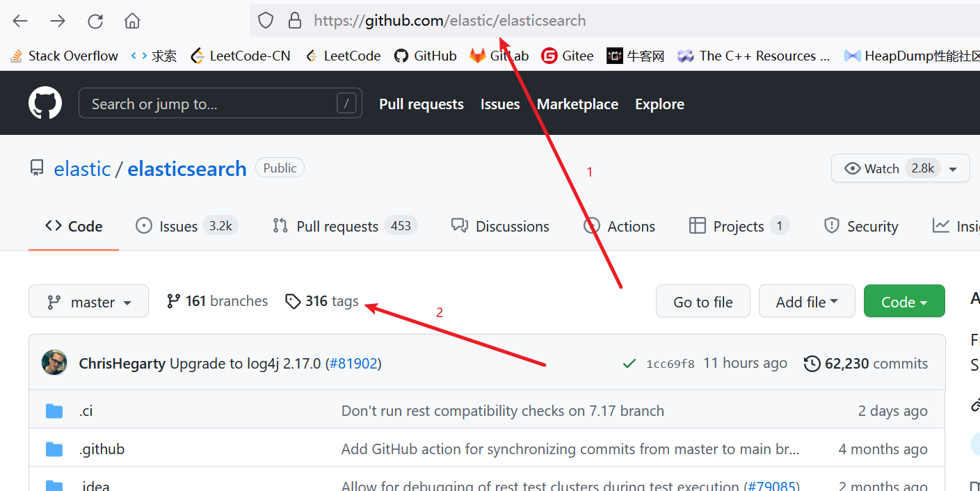Focus the address bar URL

point(450,20)
